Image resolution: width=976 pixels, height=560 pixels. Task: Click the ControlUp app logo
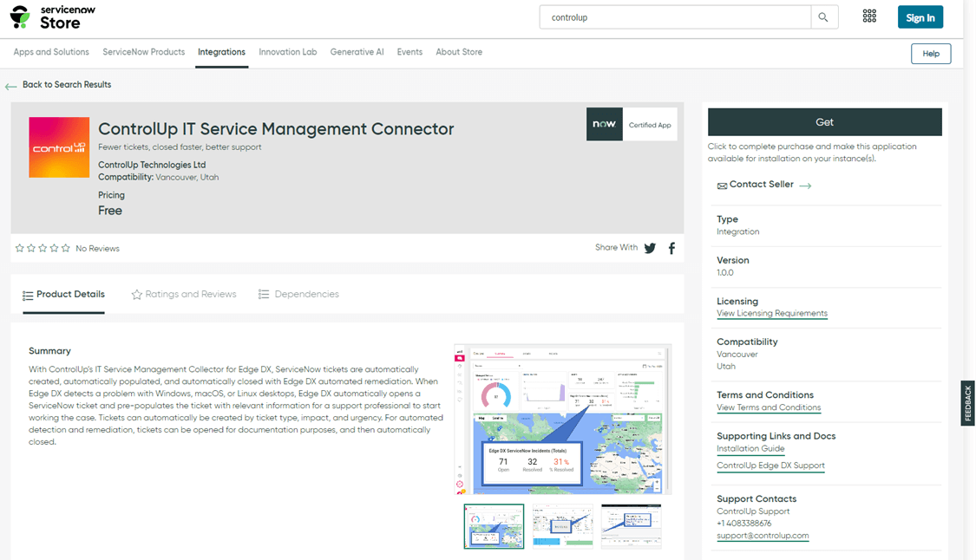(x=59, y=147)
